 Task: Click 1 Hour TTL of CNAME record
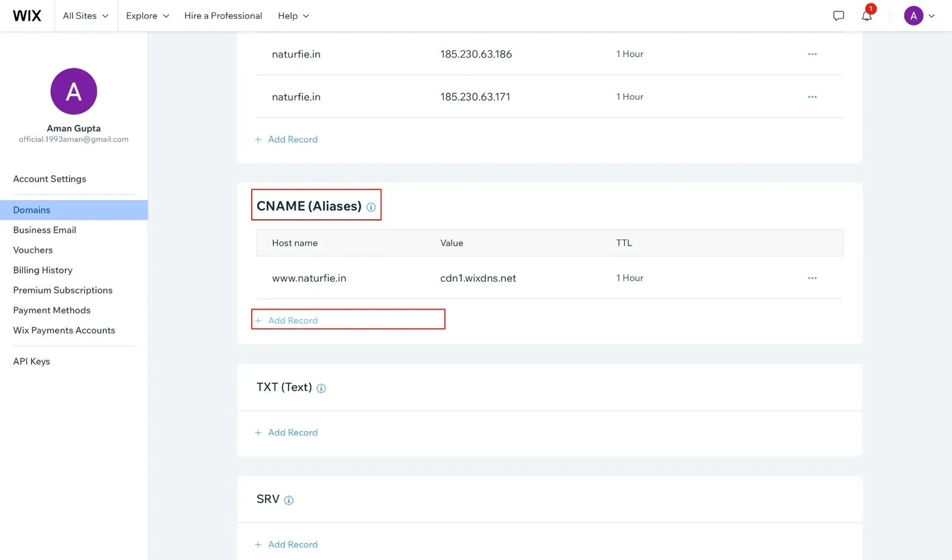(630, 278)
